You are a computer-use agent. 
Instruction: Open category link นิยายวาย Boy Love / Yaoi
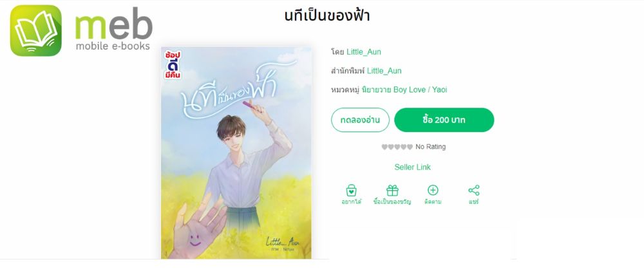404,89
